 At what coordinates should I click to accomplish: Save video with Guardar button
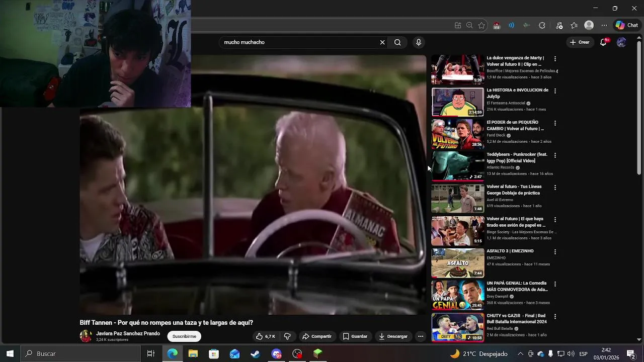coord(355,336)
